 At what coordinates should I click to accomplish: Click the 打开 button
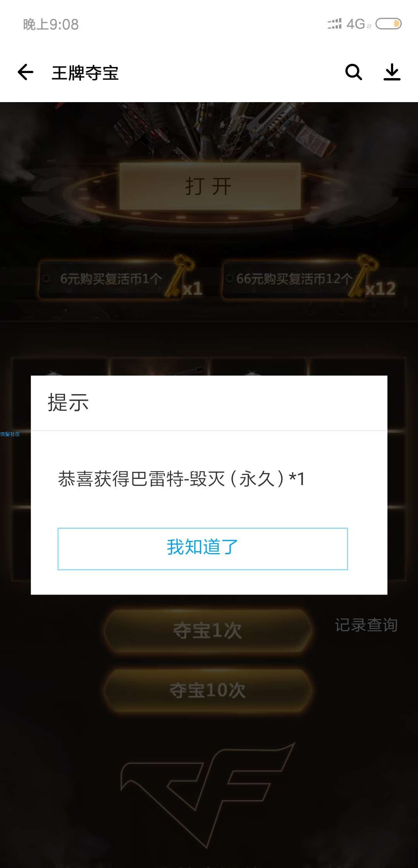click(209, 186)
